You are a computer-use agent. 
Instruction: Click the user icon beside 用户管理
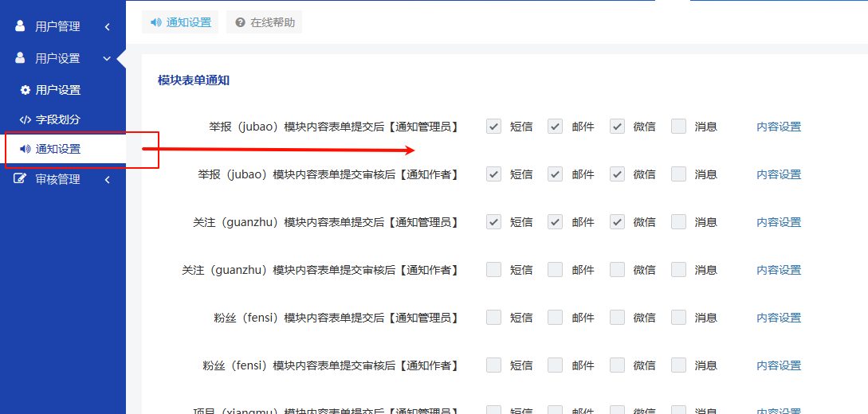point(20,26)
